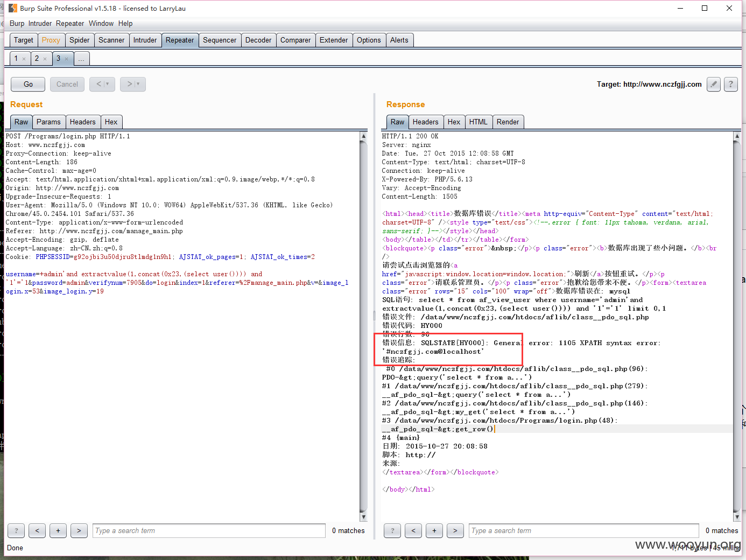Show request Hex view tab
Image resolution: width=746 pixels, height=560 pixels.
tap(111, 122)
